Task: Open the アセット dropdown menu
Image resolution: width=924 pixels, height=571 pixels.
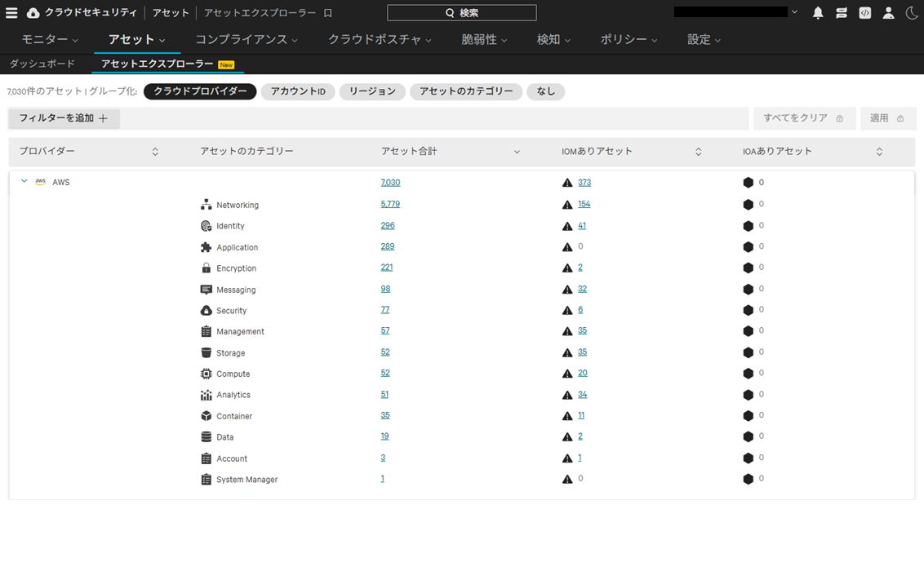Action: tap(136, 39)
